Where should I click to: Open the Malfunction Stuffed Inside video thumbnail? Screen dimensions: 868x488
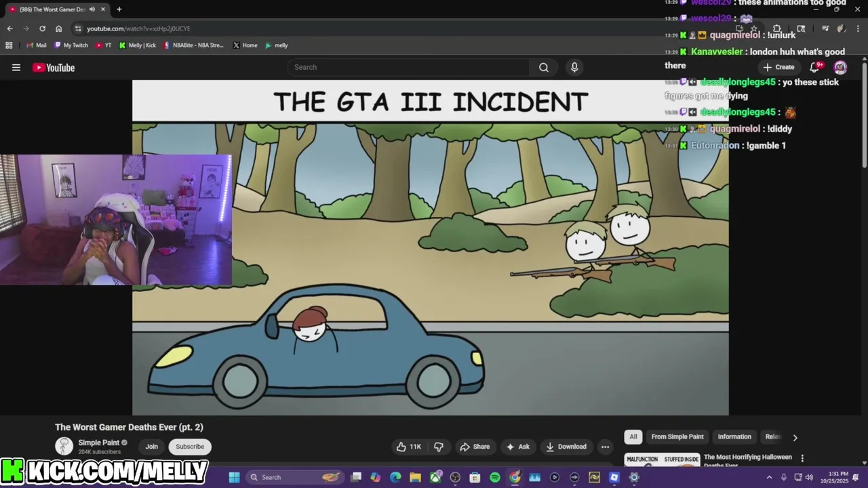coord(662,460)
